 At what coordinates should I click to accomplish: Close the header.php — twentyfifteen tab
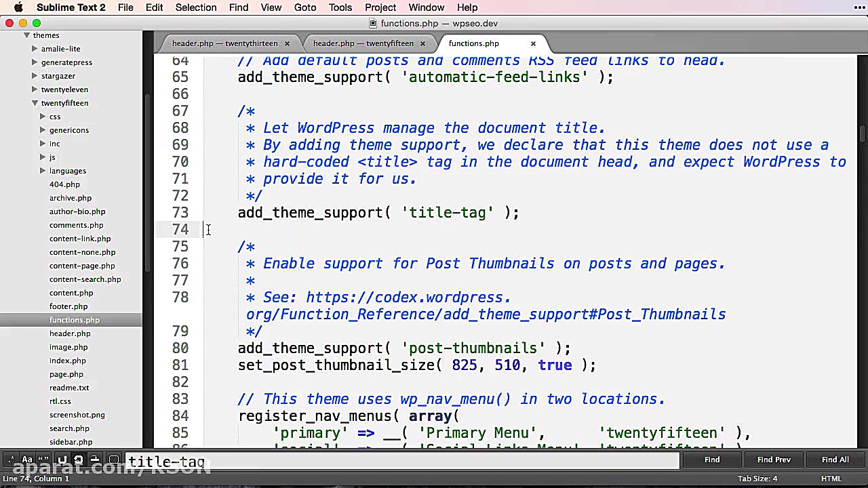pos(422,43)
